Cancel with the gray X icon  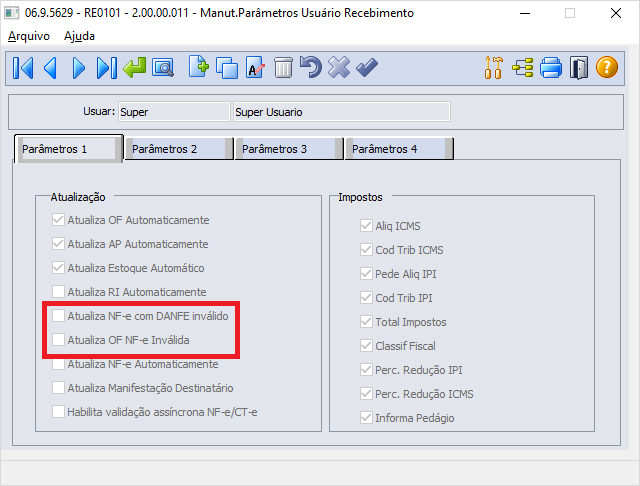[339, 67]
